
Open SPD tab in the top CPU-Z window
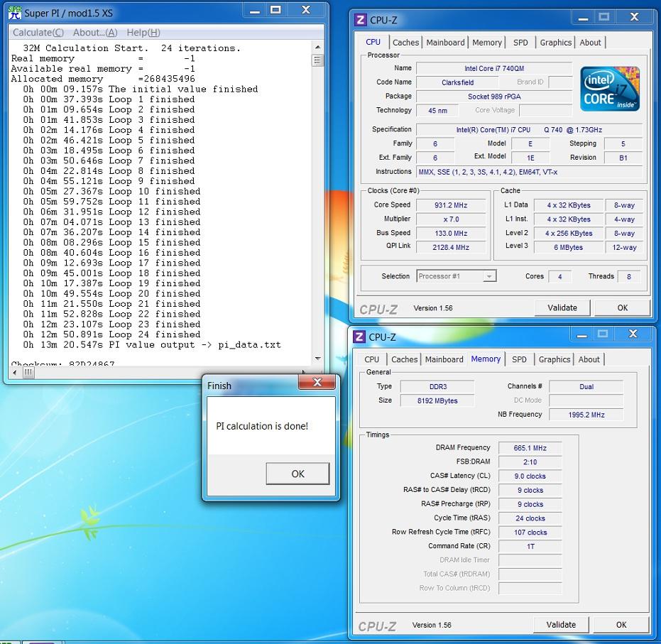520,43
